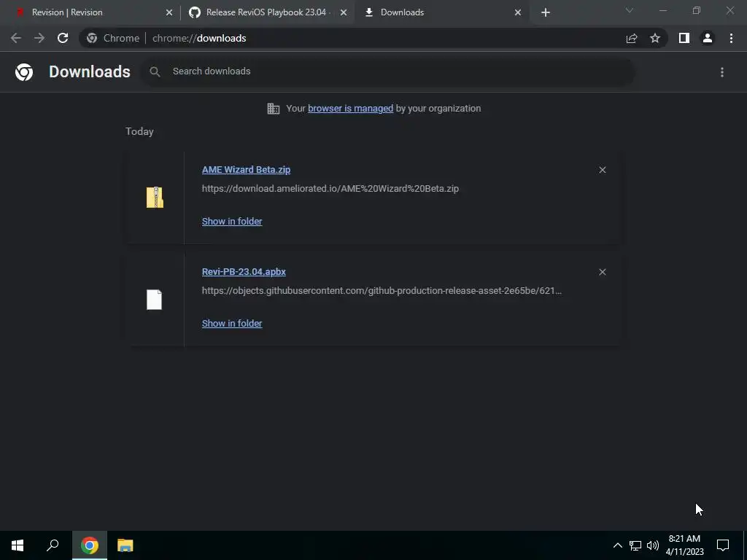Open Windows taskbar search
747x560 pixels.
[53, 545]
